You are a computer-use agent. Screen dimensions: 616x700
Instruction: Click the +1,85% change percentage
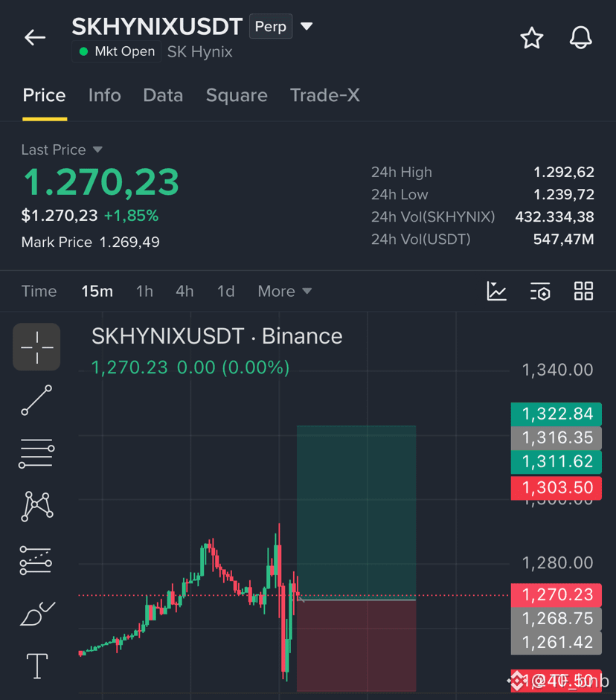[131, 216]
